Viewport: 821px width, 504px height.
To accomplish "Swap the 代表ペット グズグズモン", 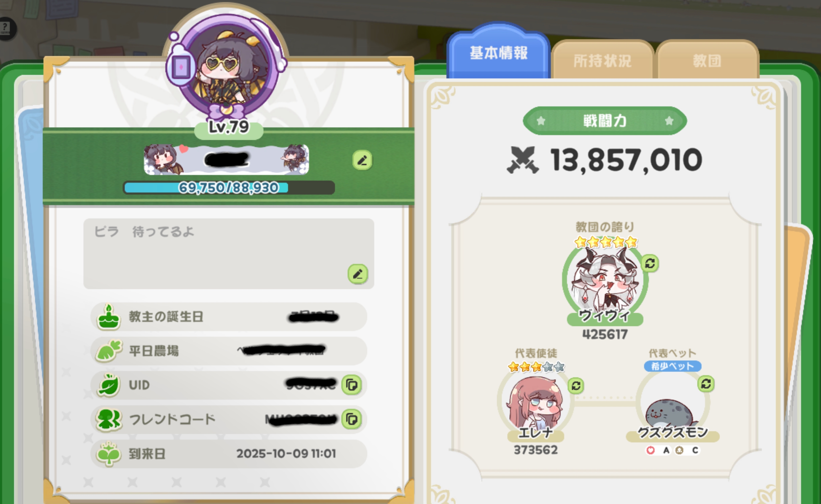I will (x=706, y=384).
